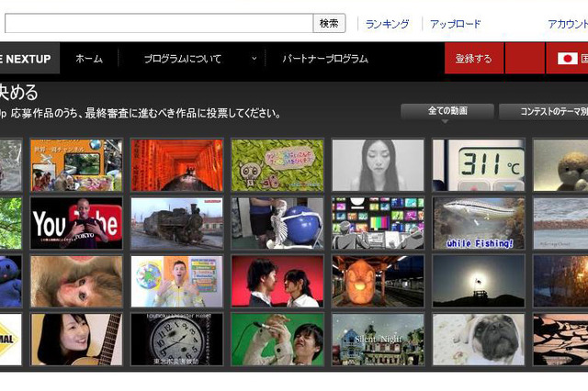Image resolution: width=588 pixels, height=391 pixels.
Task: Open the YouTube logo Tokyo video
Action: 76,223
